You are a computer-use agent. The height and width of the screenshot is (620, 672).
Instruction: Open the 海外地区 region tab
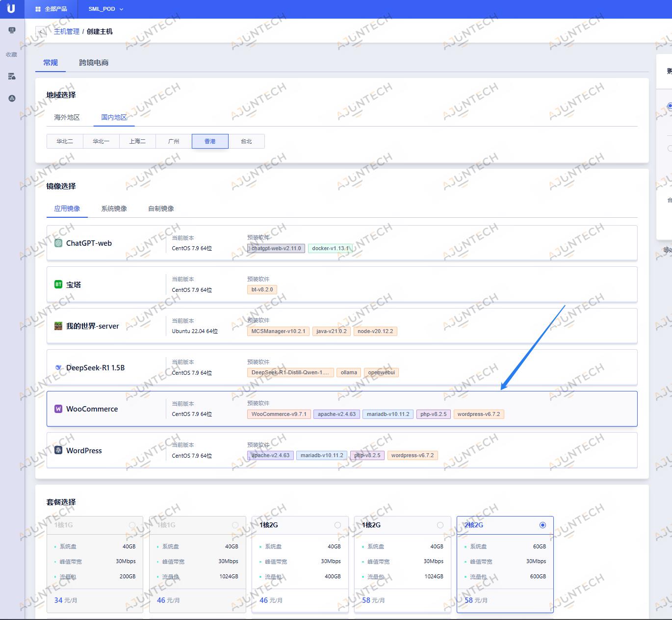[67, 117]
